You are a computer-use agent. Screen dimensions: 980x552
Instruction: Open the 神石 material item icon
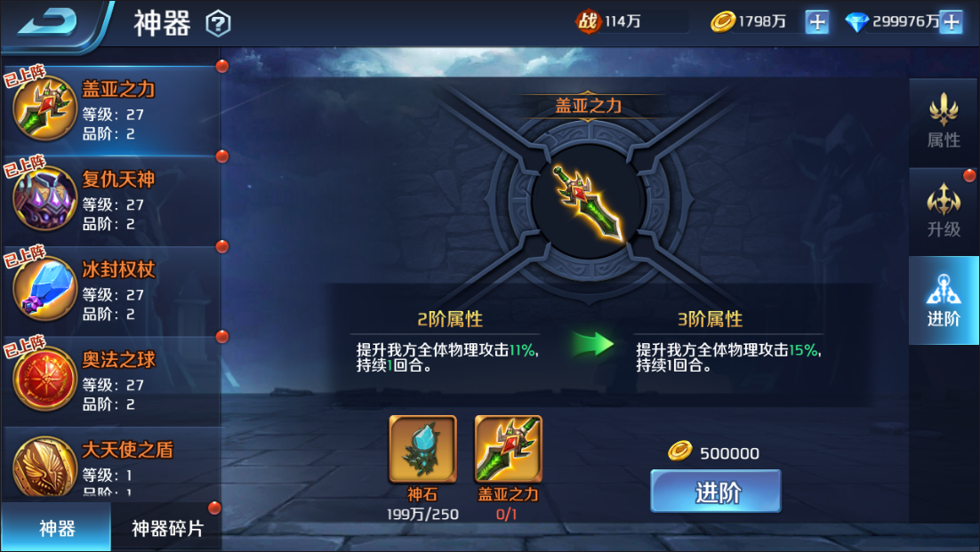[422, 449]
